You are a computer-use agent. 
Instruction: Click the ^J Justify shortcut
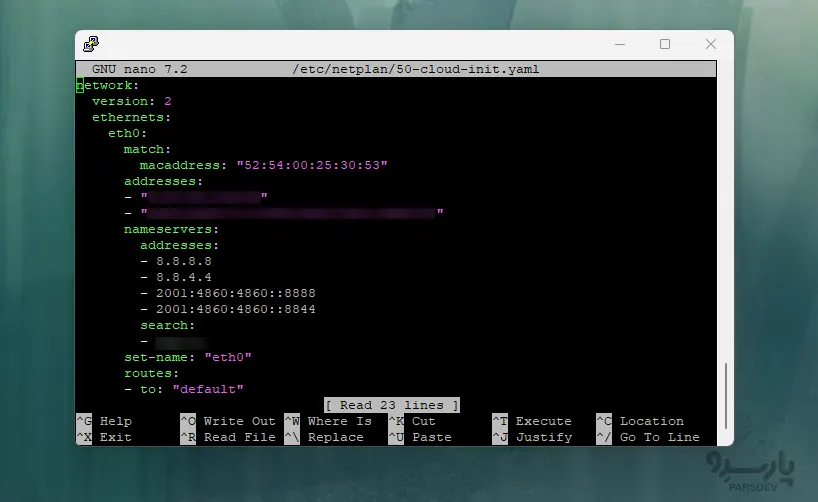coord(532,437)
